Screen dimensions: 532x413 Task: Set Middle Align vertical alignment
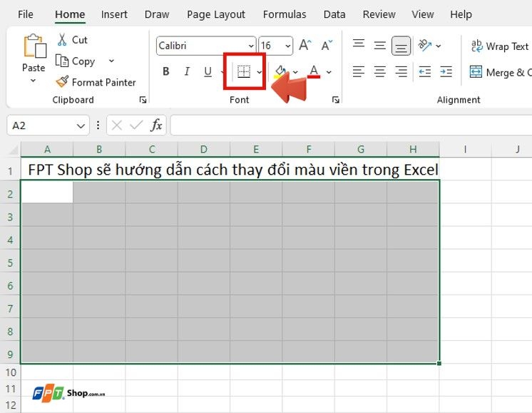tap(379, 45)
